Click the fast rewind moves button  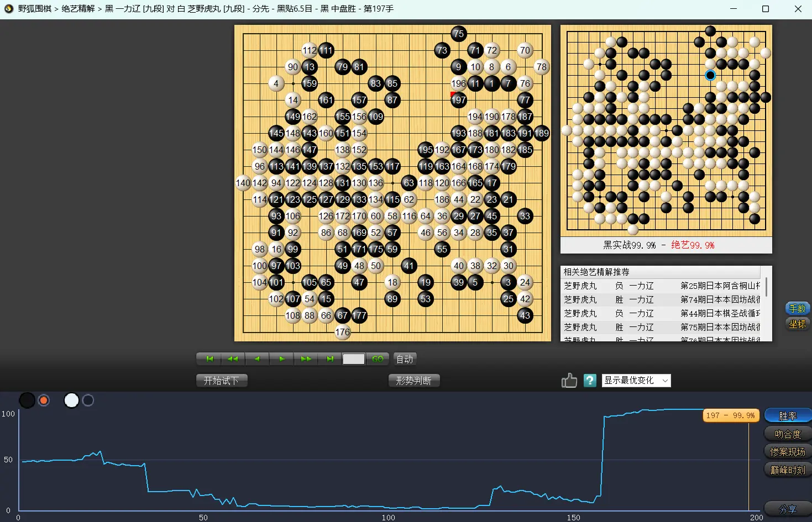[x=233, y=359]
